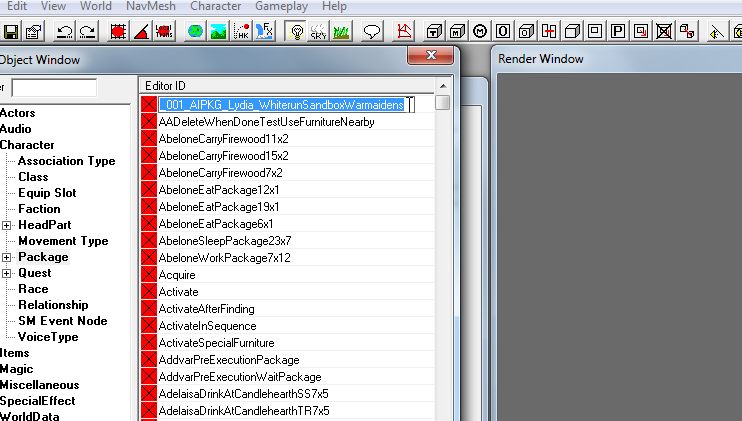Toggle the Local Transforms icon

tap(164, 32)
